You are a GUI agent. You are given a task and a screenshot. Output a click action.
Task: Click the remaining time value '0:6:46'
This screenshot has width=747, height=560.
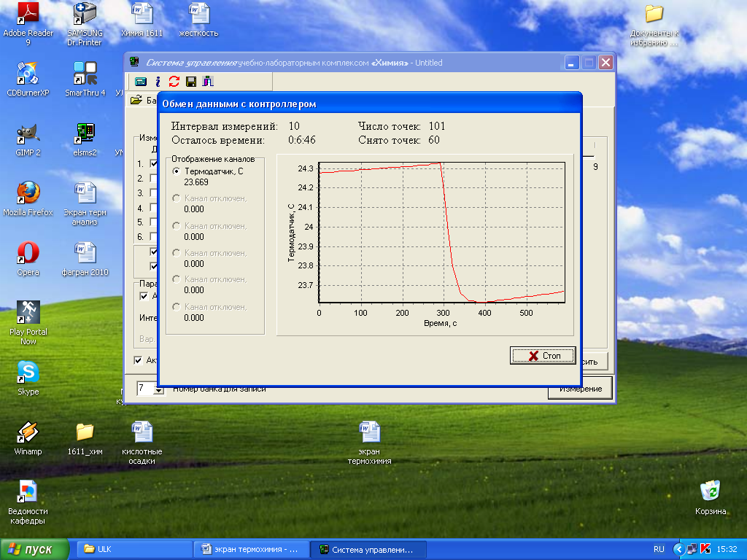coord(301,140)
